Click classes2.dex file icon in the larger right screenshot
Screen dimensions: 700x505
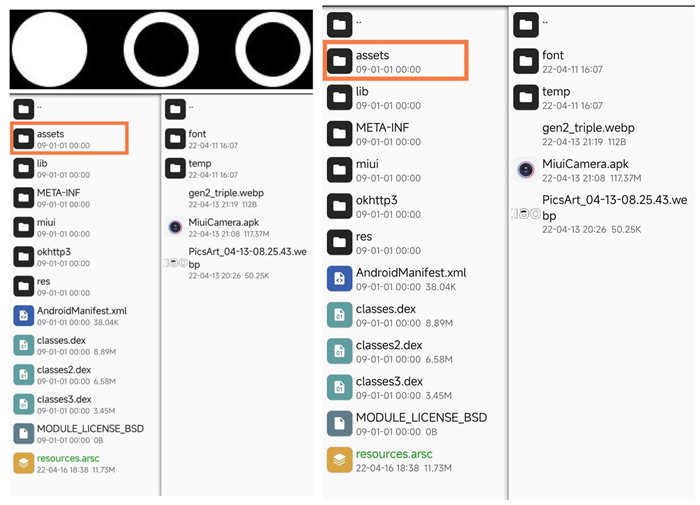(339, 351)
